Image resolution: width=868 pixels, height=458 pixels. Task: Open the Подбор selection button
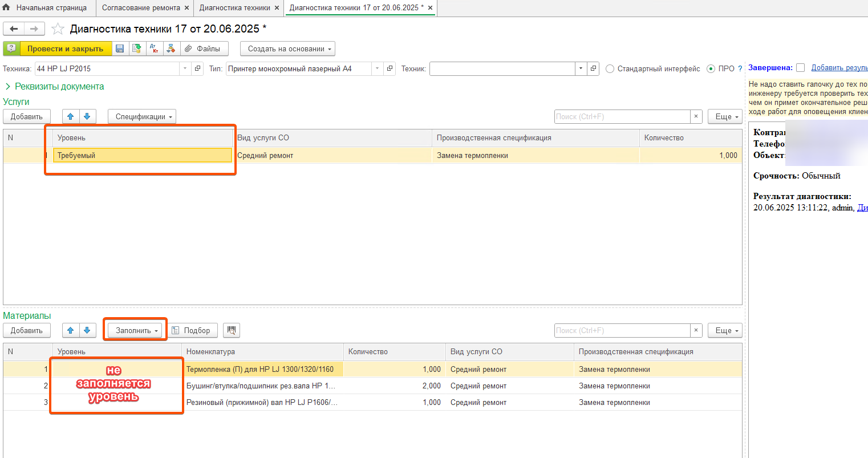pyautogui.click(x=192, y=331)
